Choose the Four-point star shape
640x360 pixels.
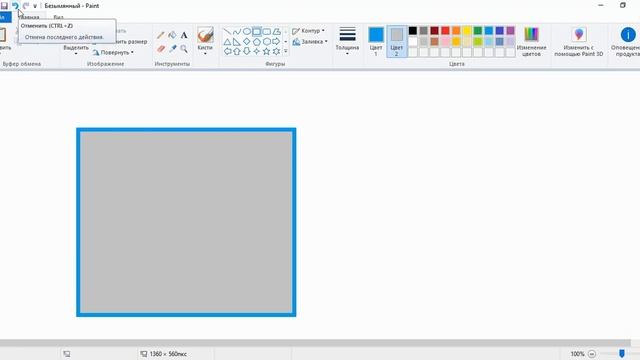click(257, 51)
